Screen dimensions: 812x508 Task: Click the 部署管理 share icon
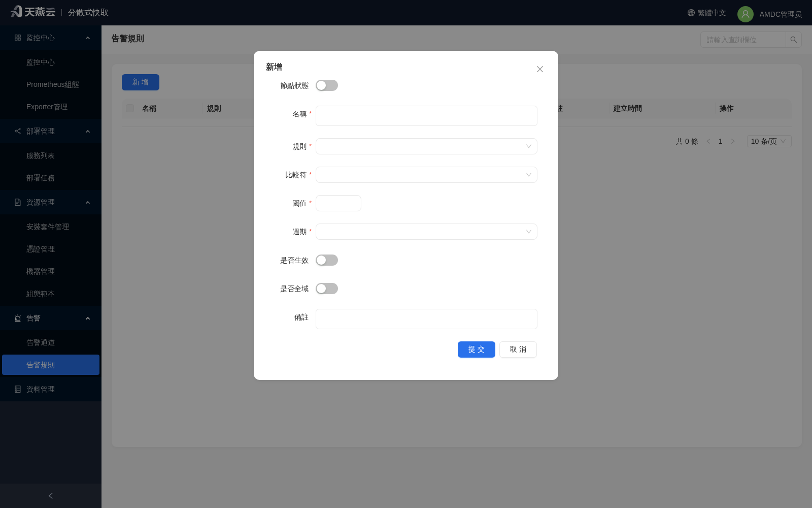point(18,131)
